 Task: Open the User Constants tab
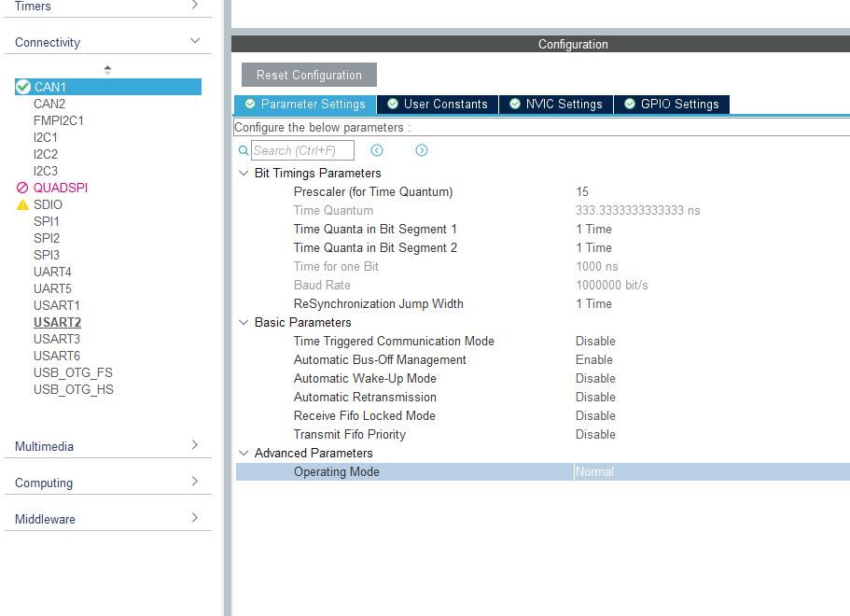[438, 105]
